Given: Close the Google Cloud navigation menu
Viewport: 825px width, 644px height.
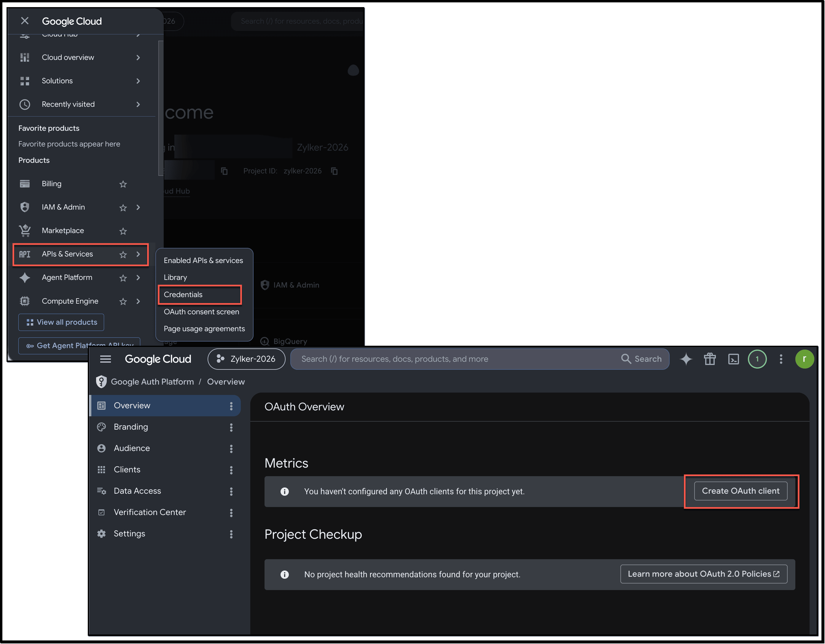Looking at the screenshot, I should [x=25, y=21].
